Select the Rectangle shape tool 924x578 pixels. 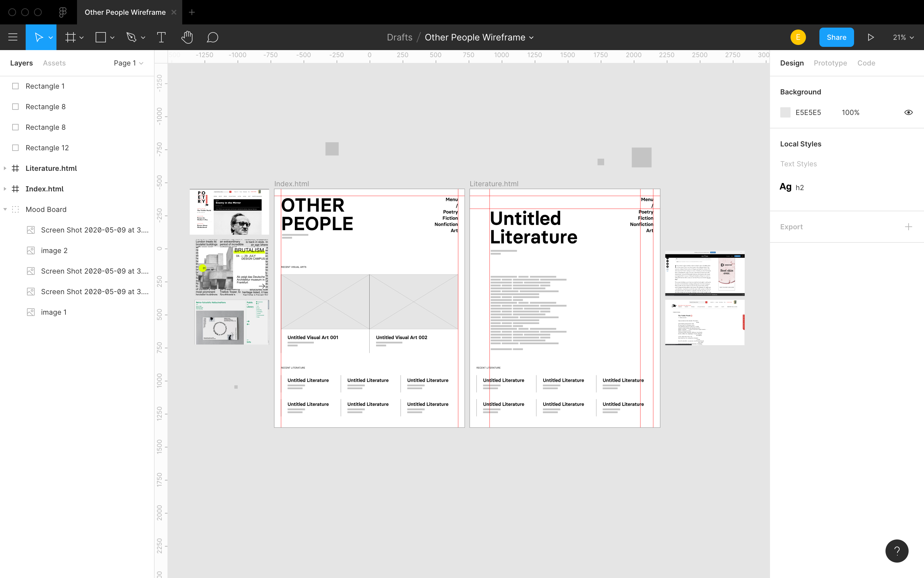(x=101, y=37)
